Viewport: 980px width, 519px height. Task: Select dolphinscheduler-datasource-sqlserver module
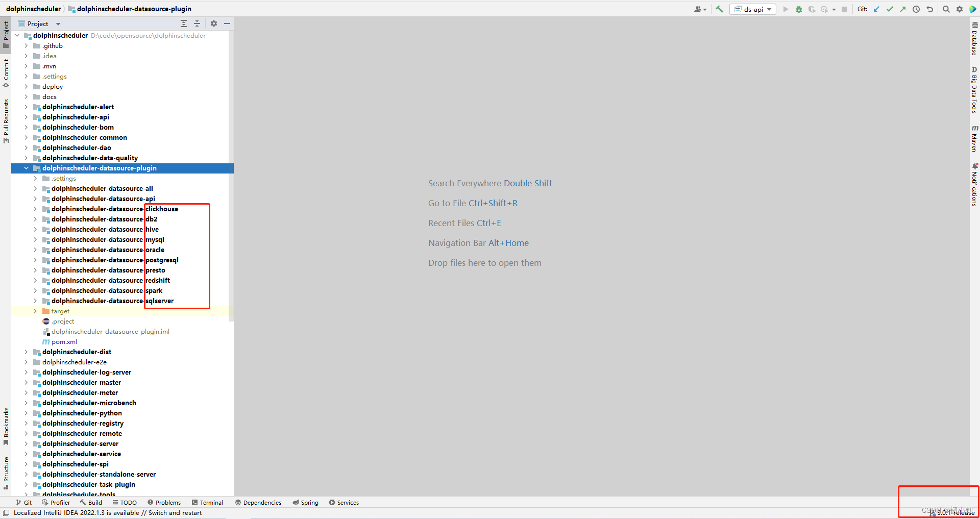click(112, 301)
